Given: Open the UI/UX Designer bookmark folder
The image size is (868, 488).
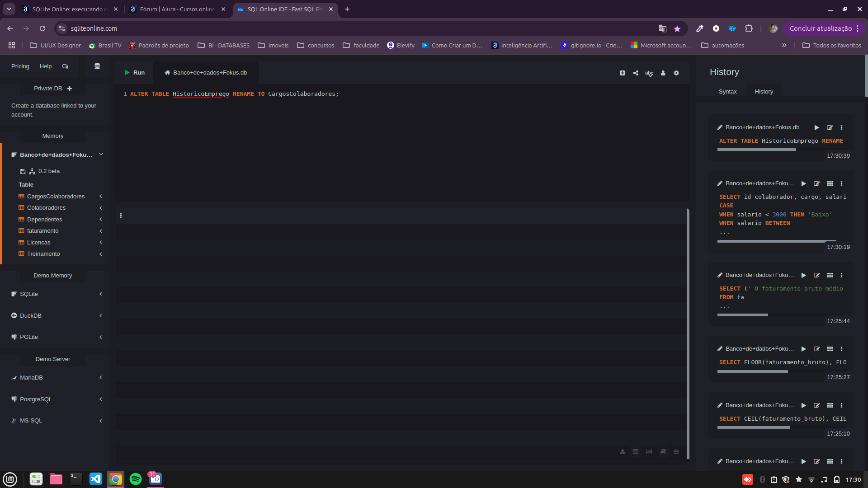Looking at the screenshot, I should [x=55, y=46].
